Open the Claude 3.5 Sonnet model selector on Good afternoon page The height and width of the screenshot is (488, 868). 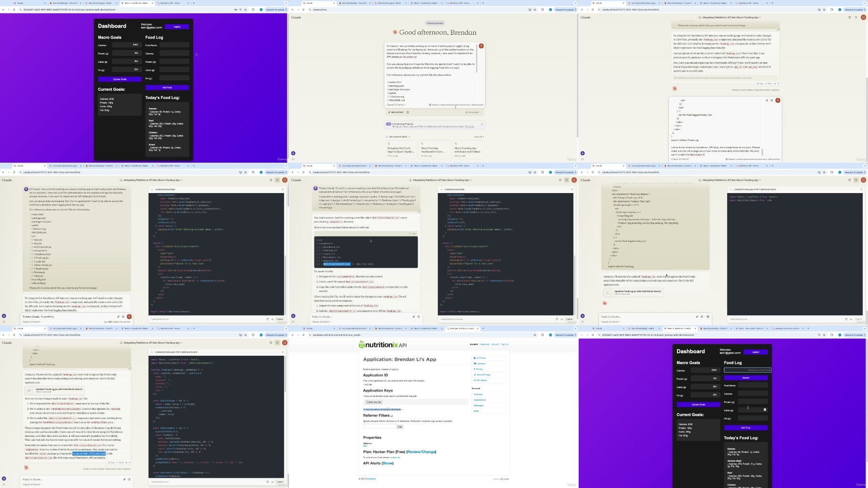point(397,105)
